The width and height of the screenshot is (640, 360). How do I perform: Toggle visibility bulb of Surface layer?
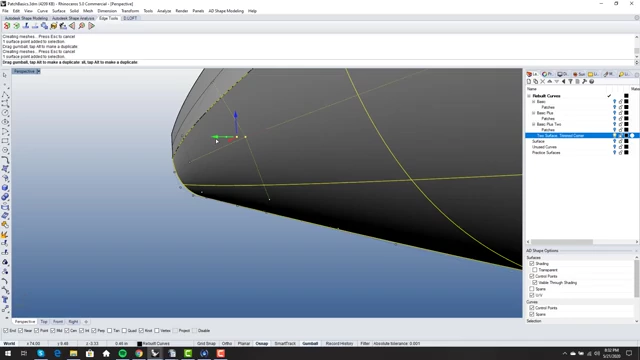click(614, 141)
